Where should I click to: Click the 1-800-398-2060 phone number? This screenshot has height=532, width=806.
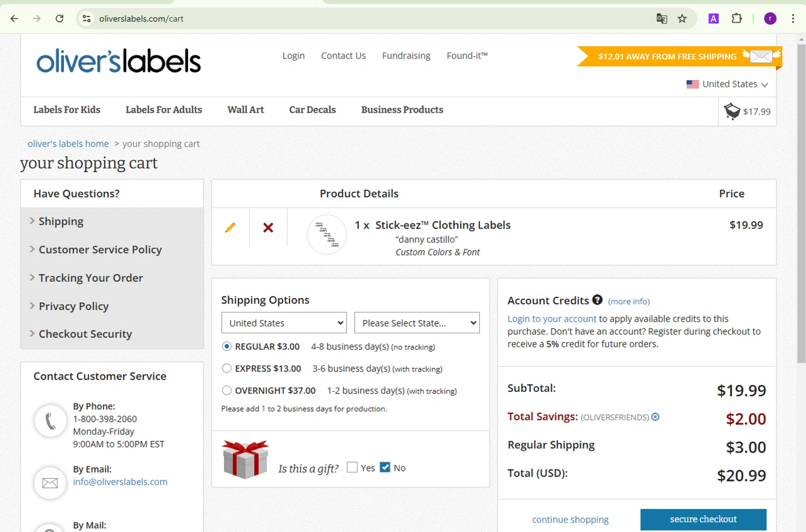[105, 419]
